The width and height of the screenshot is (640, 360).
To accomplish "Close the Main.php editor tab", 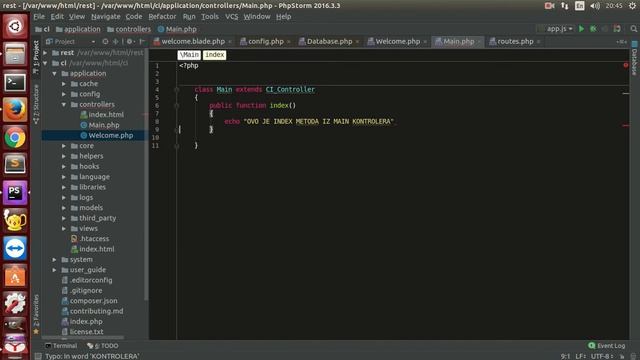I will click(479, 42).
